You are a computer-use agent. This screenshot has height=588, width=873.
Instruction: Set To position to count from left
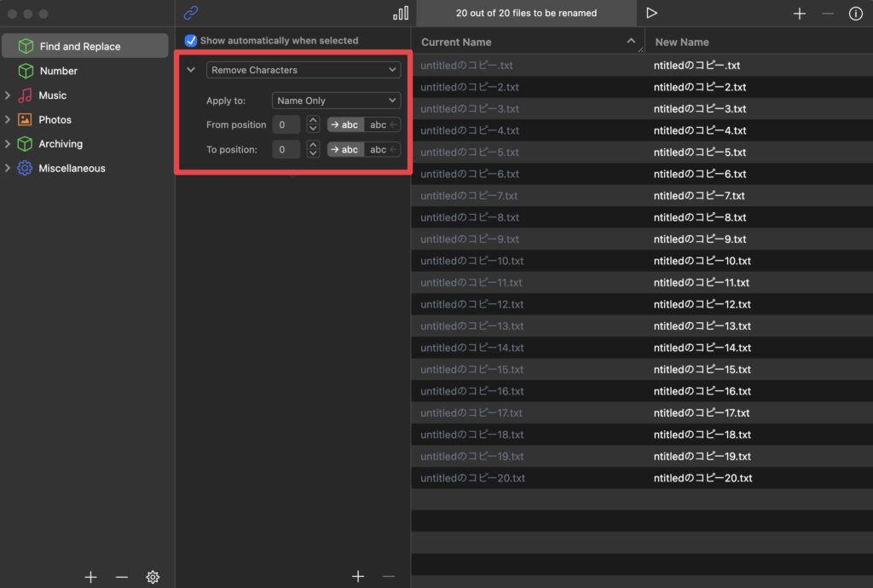tap(345, 150)
